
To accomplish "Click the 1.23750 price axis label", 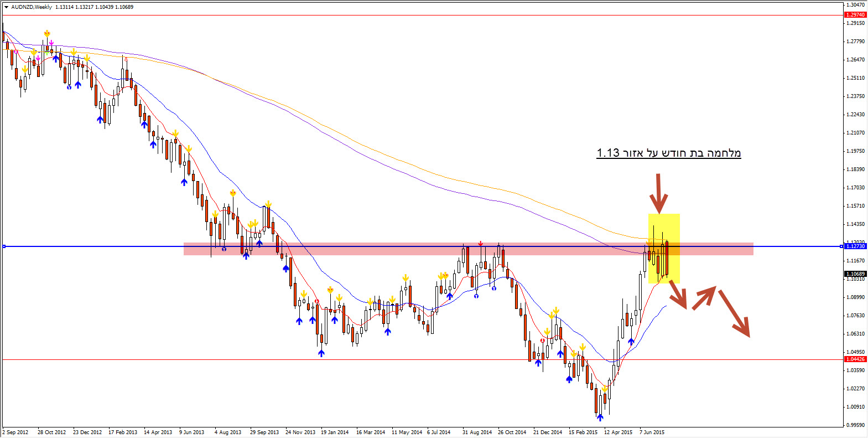I will point(855,96).
